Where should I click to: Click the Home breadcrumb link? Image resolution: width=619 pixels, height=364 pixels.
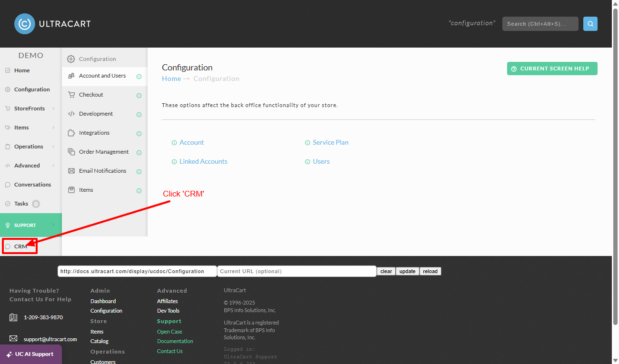coord(171,79)
